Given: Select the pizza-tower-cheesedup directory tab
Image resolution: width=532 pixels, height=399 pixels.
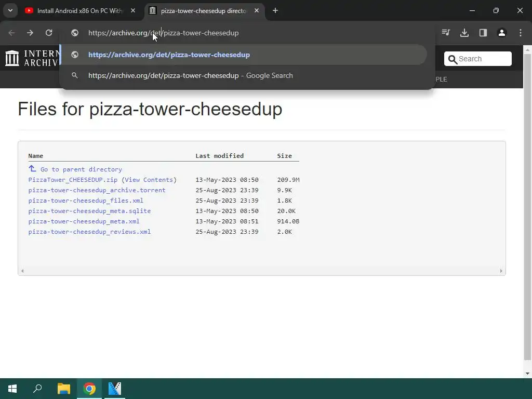Looking at the screenshot, I should click(204, 11).
